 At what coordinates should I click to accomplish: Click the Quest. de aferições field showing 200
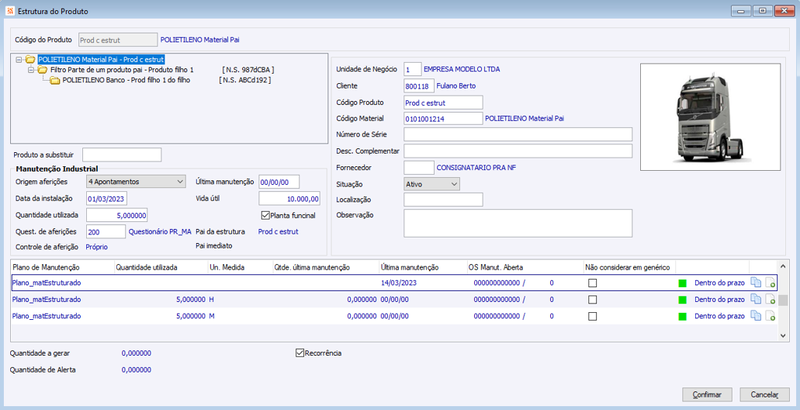click(x=106, y=232)
